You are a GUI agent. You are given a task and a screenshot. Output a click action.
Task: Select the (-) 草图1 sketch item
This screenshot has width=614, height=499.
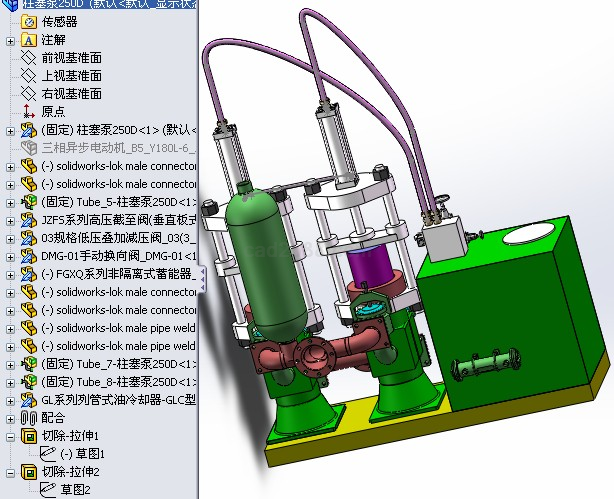pos(74,454)
